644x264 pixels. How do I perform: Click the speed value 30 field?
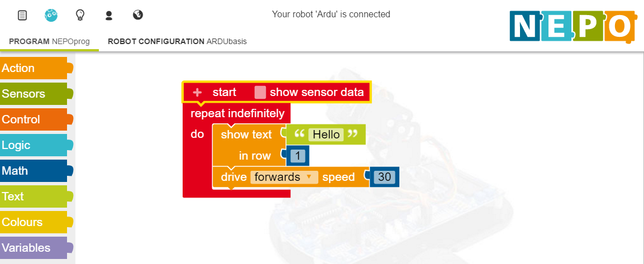pyautogui.click(x=384, y=177)
